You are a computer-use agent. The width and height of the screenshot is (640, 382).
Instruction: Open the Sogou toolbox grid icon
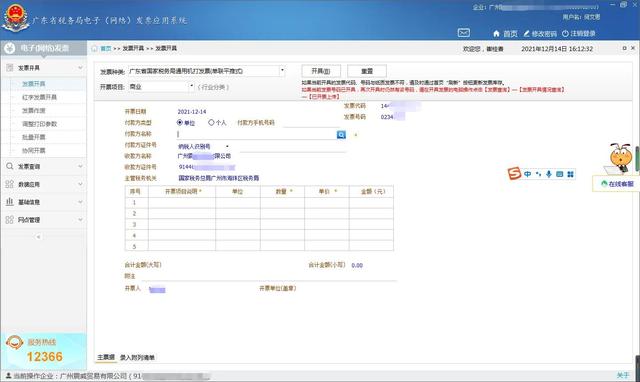click(x=570, y=174)
